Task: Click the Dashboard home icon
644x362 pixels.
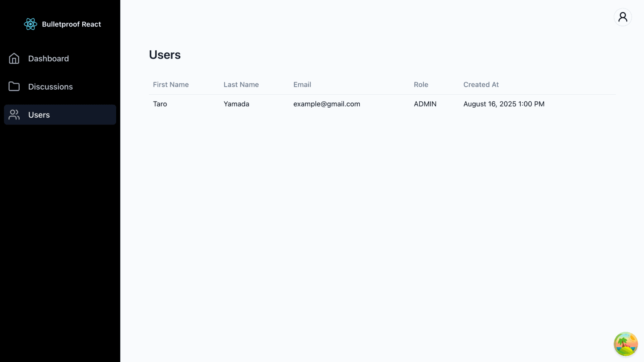Action: [x=14, y=59]
